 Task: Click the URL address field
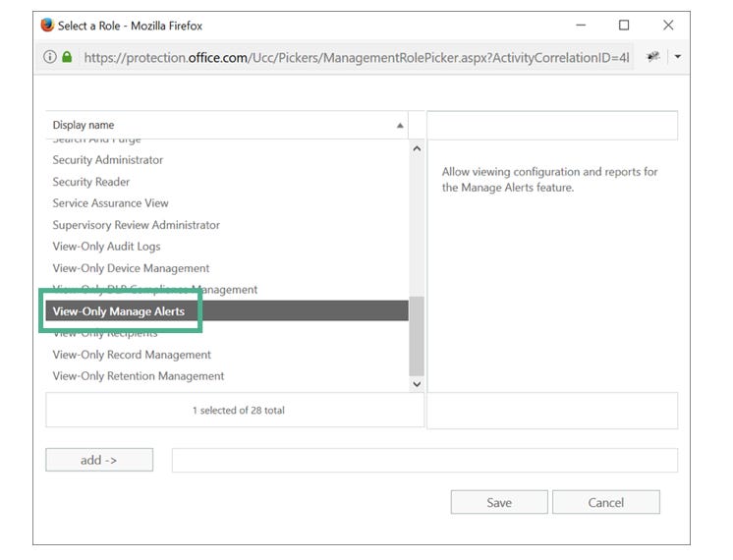click(357, 58)
